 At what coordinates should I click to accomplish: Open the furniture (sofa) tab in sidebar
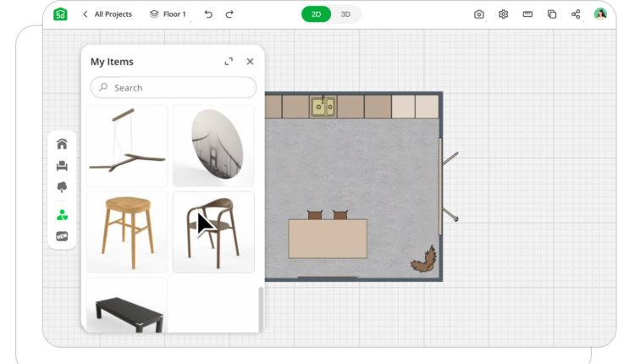point(62,166)
